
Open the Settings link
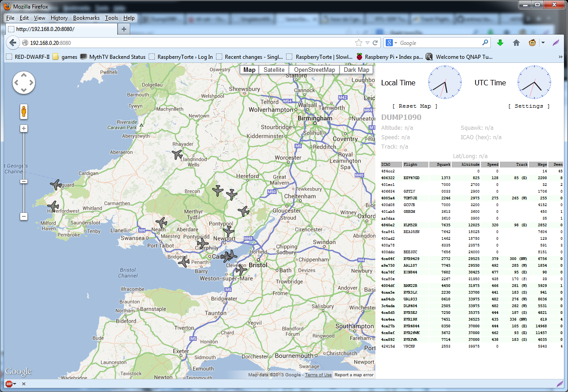tap(528, 106)
